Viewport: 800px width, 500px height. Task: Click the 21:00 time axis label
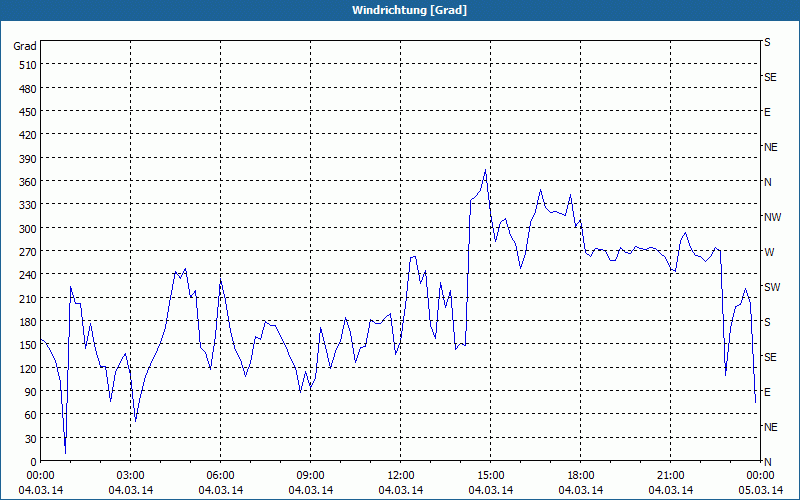click(670, 476)
